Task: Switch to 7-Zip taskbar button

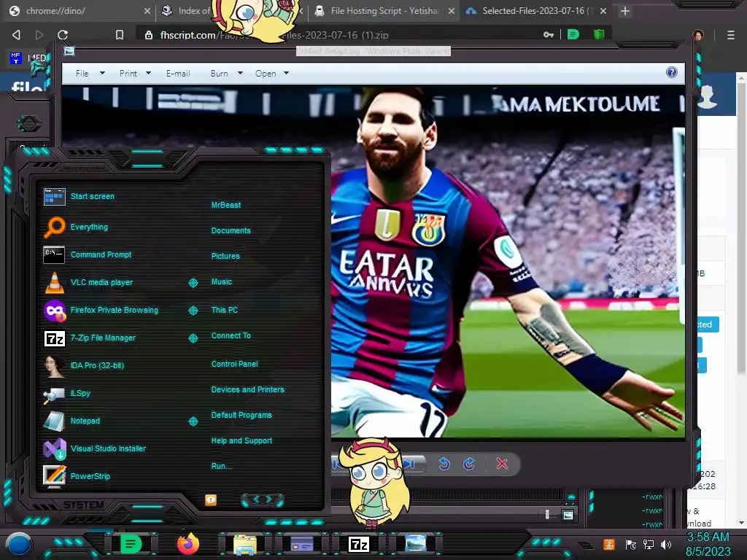Action: 359,544
